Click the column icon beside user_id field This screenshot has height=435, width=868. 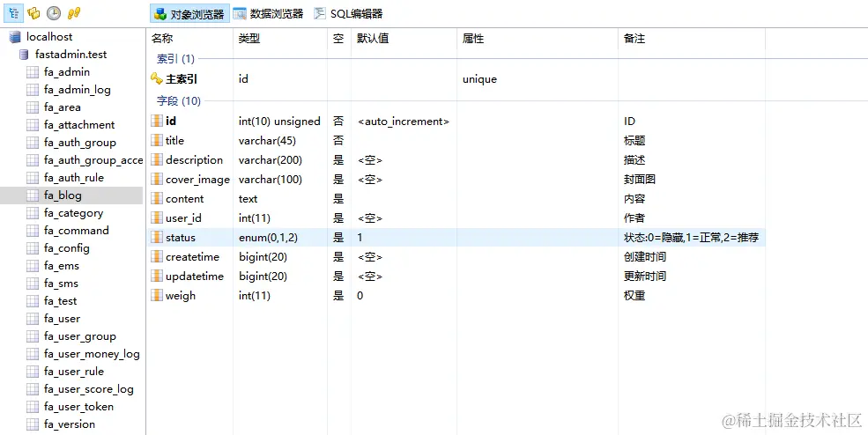(x=157, y=218)
